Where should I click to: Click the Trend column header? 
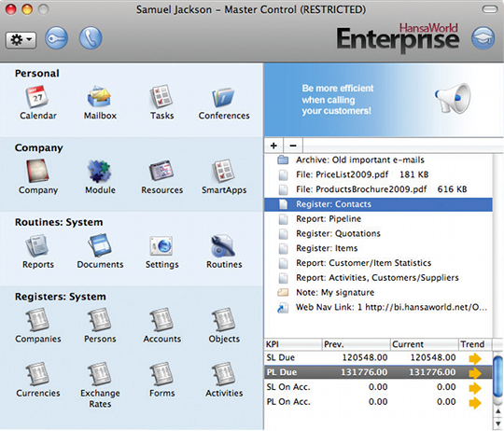475,344
